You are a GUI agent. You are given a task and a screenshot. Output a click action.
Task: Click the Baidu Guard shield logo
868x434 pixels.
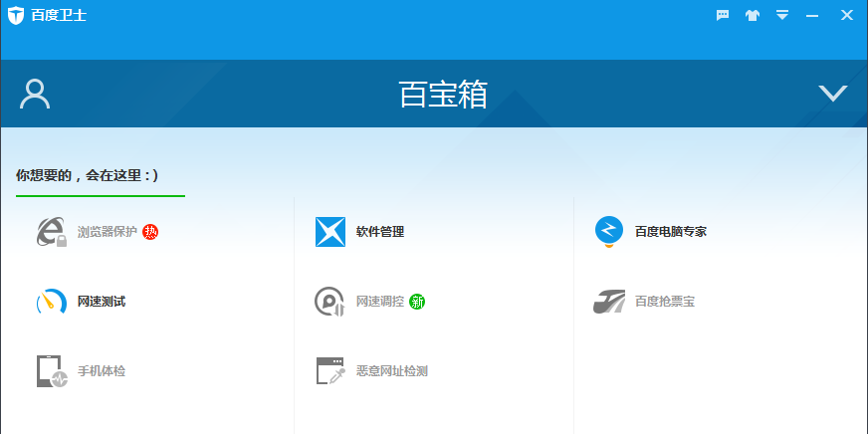point(16,16)
